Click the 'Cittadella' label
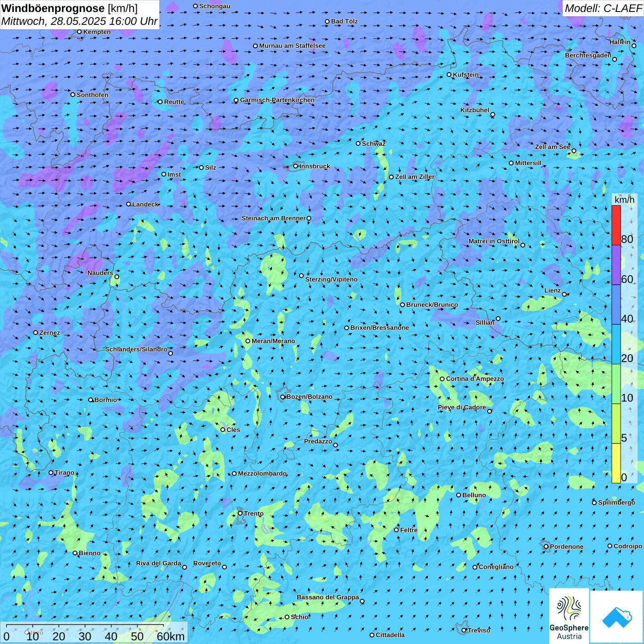 [391, 635]
